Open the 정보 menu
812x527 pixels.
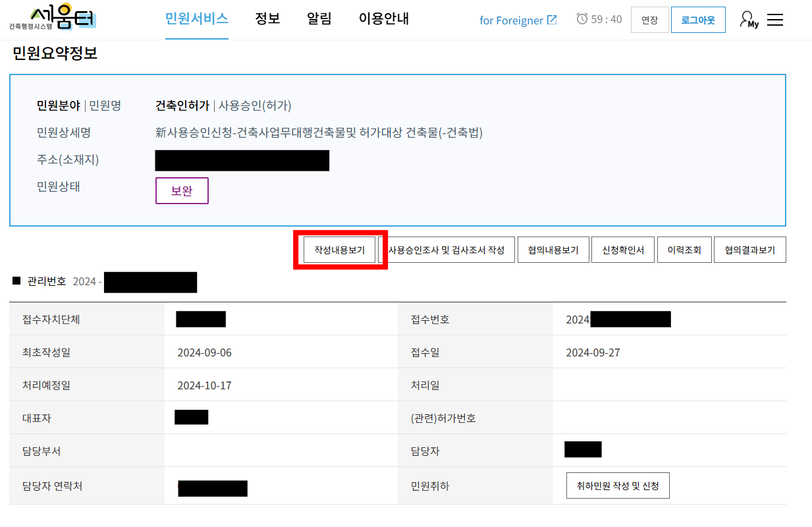pos(267,20)
